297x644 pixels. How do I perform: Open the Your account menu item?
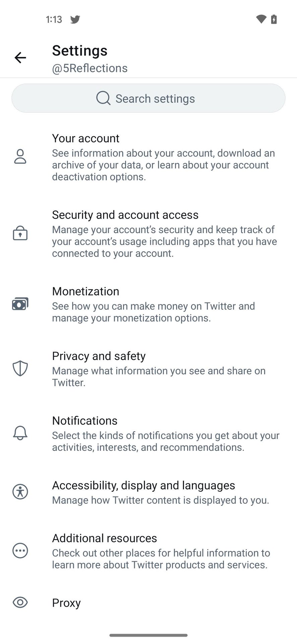pos(164,157)
